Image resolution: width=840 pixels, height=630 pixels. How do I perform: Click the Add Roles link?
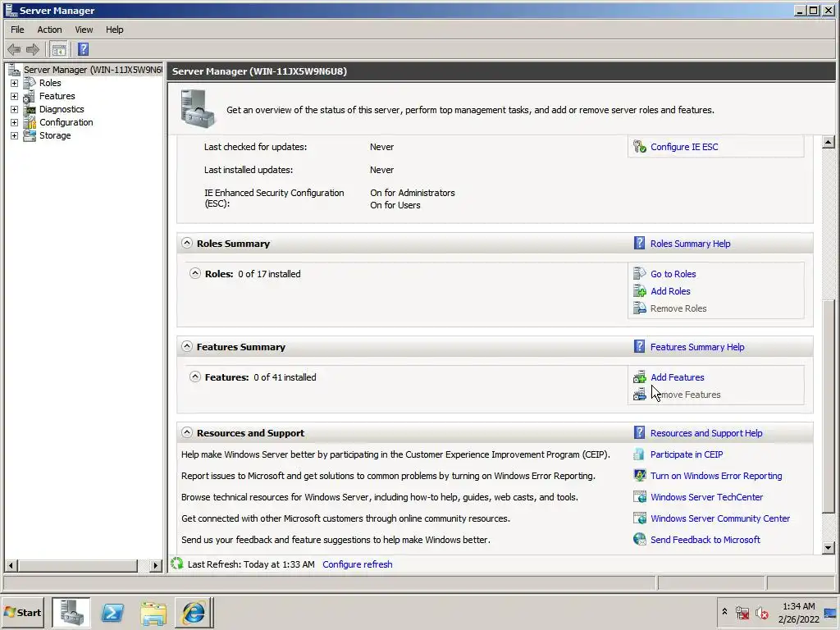pos(670,291)
